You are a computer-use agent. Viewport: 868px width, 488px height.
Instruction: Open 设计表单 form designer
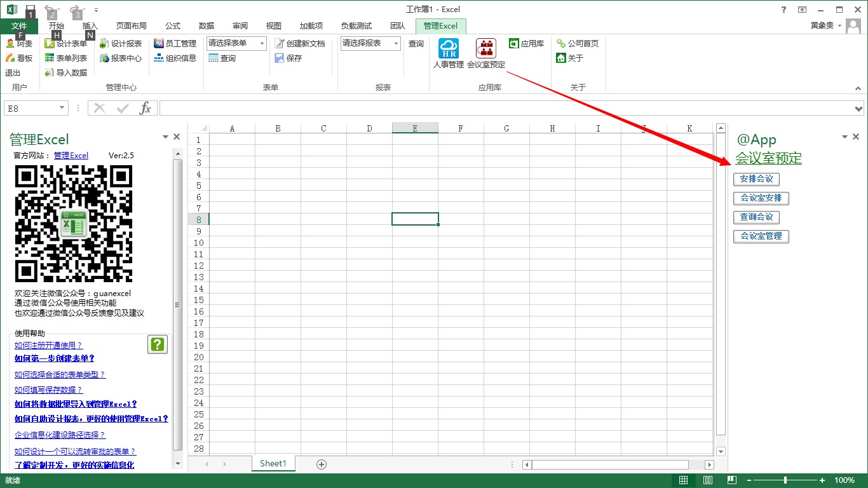[66, 44]
